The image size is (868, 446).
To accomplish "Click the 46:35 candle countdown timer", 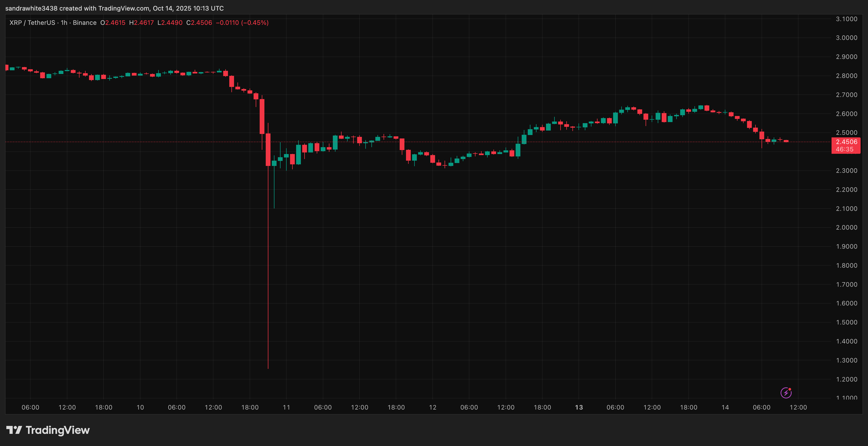I will point(844,149).
